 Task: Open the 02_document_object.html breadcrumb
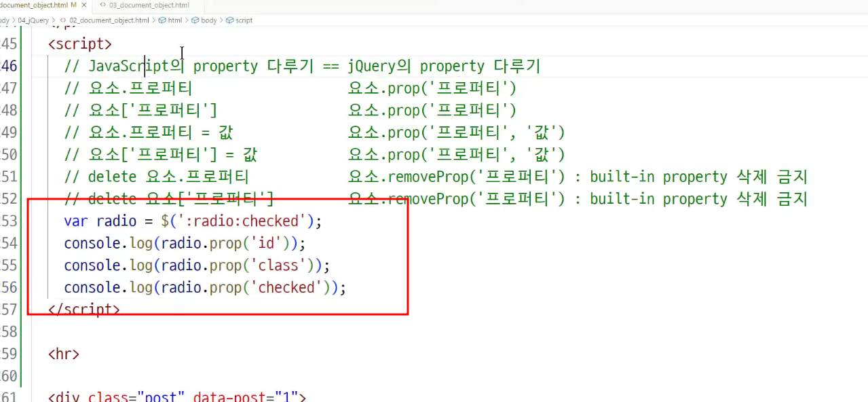point(109,20)
